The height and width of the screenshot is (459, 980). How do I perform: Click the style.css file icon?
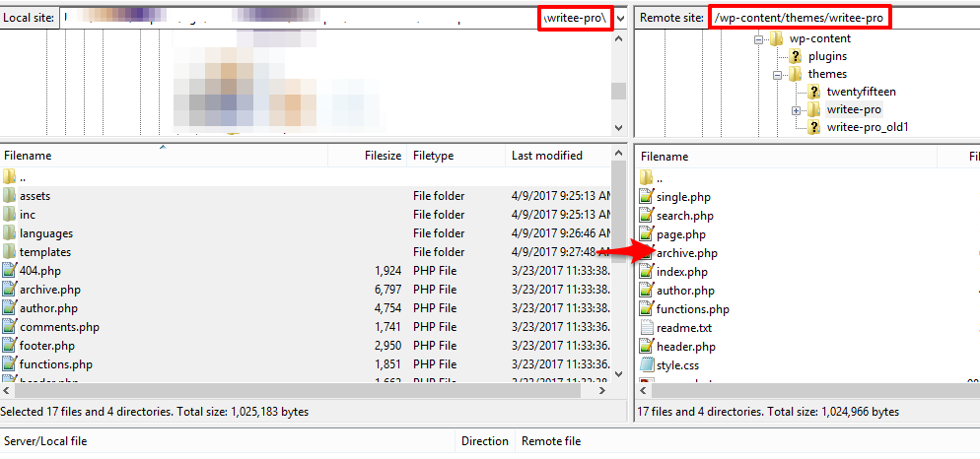pyautogui.click(x=646, y=365)
